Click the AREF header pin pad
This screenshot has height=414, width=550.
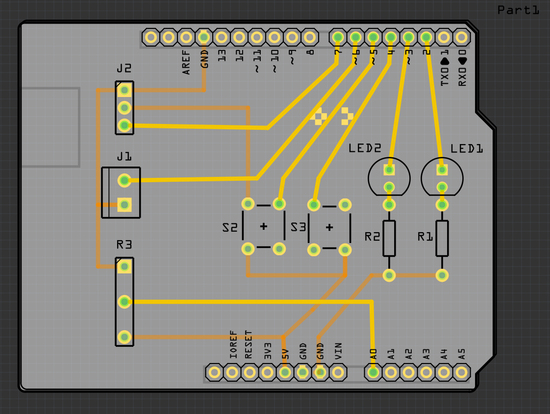(186, 37)
